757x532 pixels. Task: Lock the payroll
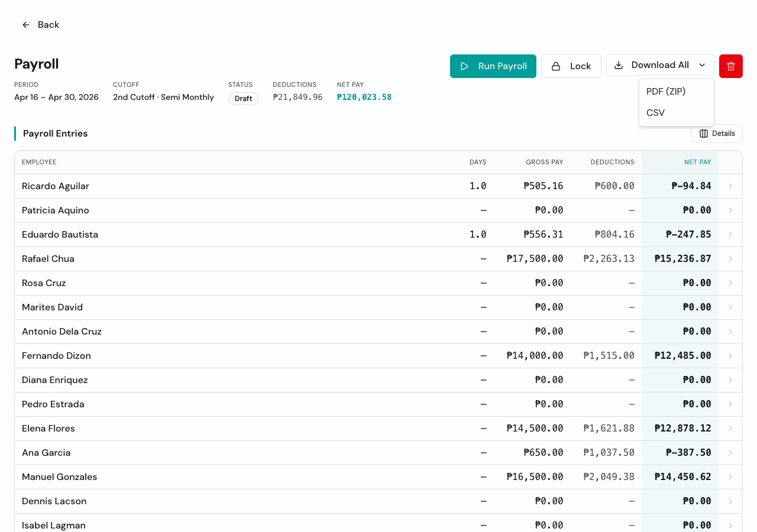tap(571, 66)
